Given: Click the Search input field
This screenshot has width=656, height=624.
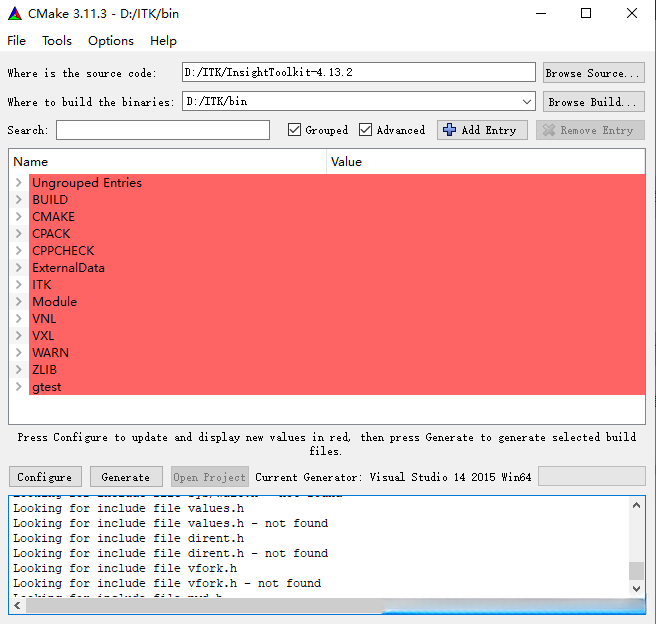Looking at the screenshot, I should pyautogui.click(x=163, y=130).
